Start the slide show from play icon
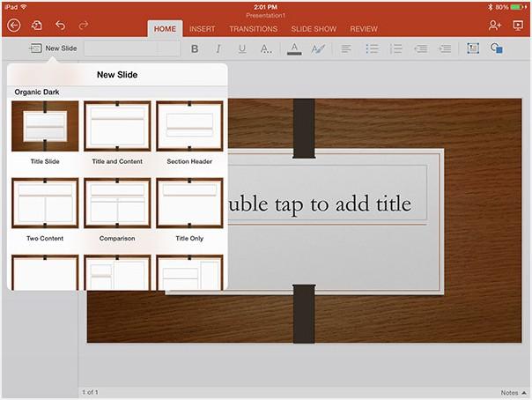The image size is (532, 400). click(x=517, y=26)
